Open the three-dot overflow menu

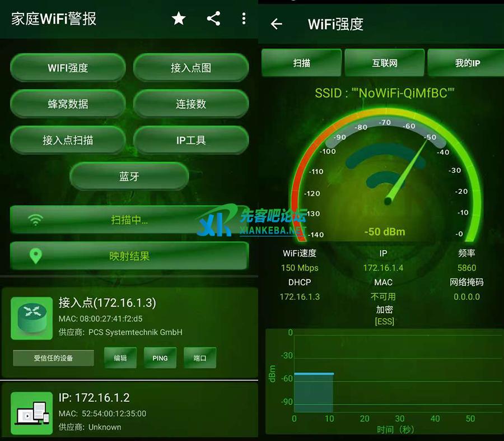pos(244,18)
